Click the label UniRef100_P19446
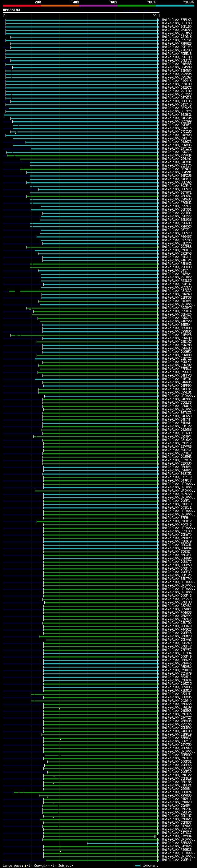 point(177,81)
